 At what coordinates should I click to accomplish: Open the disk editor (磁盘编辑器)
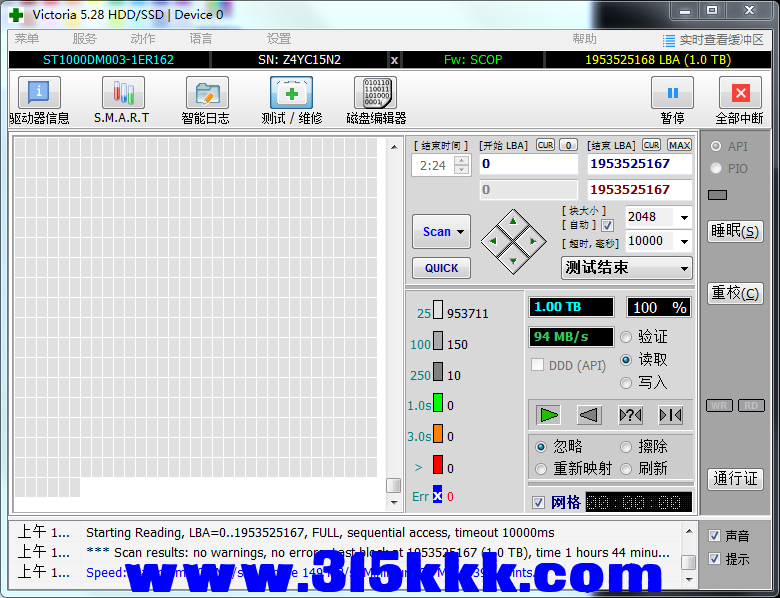point(376,93)
